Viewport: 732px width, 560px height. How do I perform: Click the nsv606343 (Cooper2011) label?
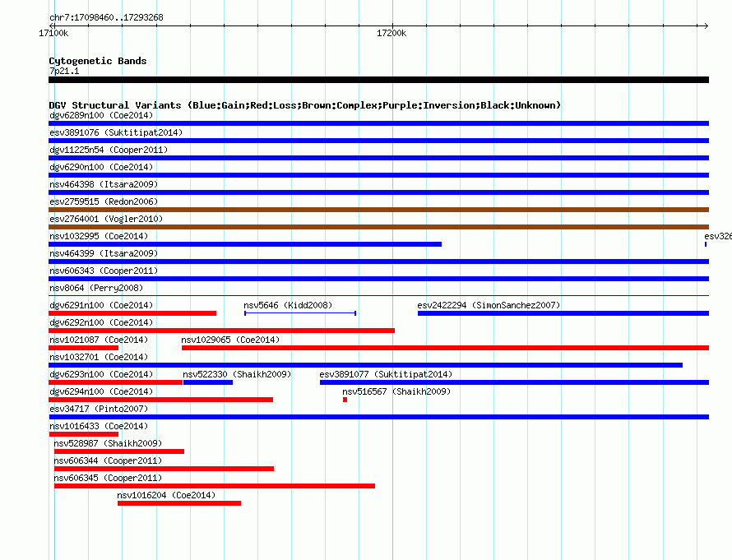pyautogui.click(x=104, y=271)
